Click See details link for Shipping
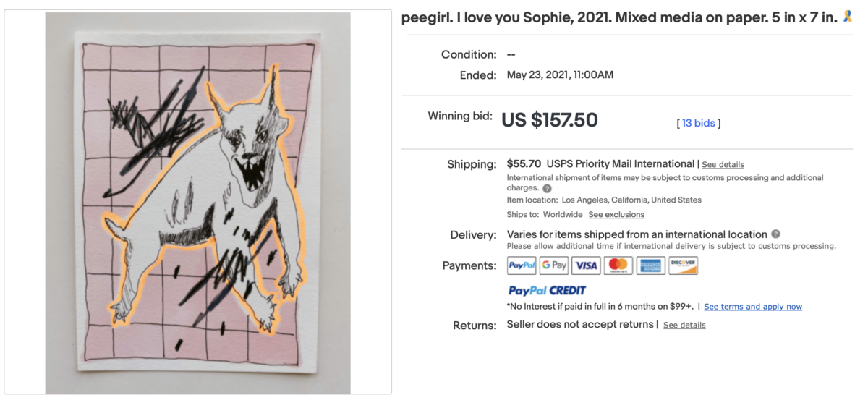868x408 pixels. 723,165
